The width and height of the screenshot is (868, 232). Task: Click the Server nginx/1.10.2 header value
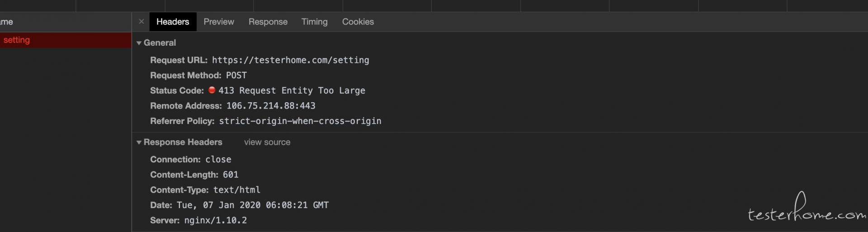coord(216,220)
